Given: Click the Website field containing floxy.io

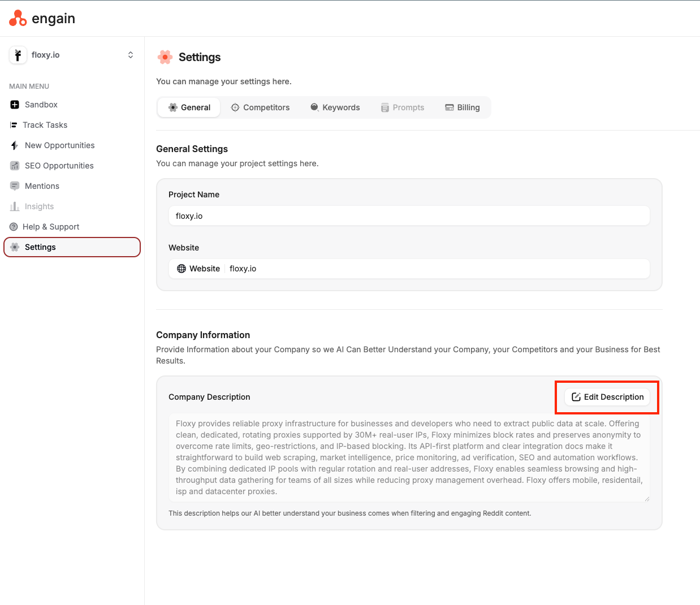Looking at the screenshot, I should tap(409, 269).
